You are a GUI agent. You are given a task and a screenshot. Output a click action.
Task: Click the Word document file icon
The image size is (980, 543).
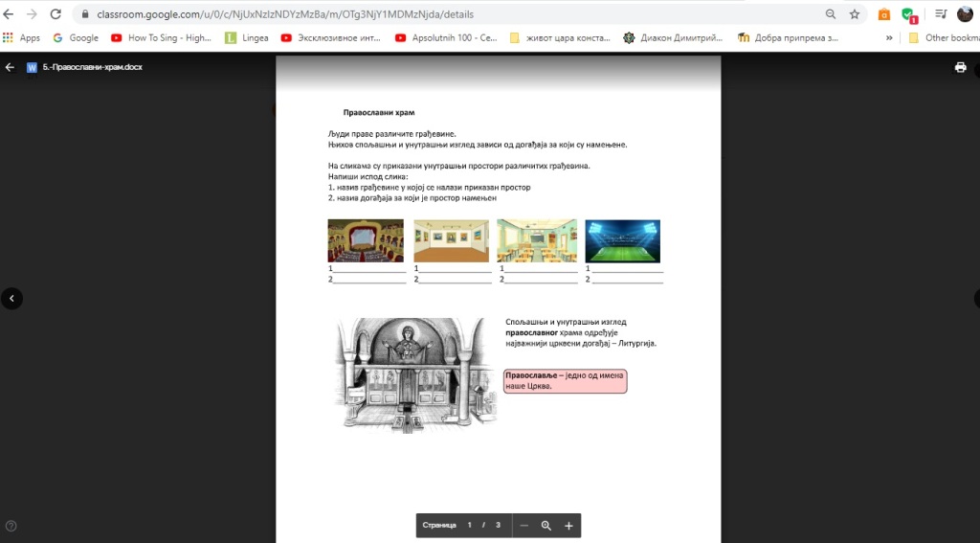[x=32, y=68]
